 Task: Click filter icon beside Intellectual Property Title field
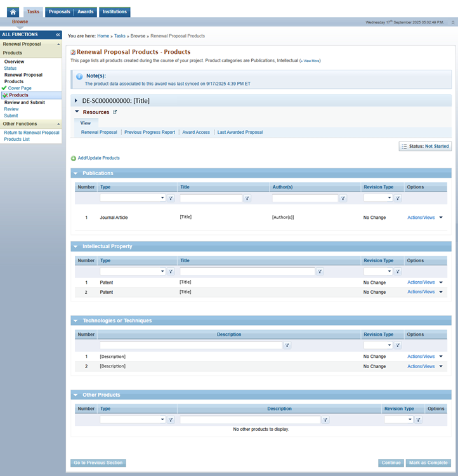click(x=320, y=272)
